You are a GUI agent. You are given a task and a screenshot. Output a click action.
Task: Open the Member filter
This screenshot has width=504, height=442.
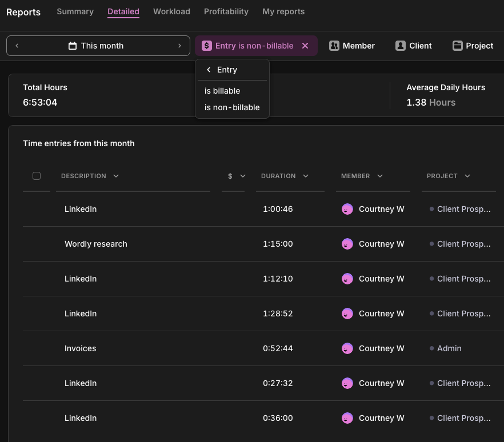tap(352, 46)
